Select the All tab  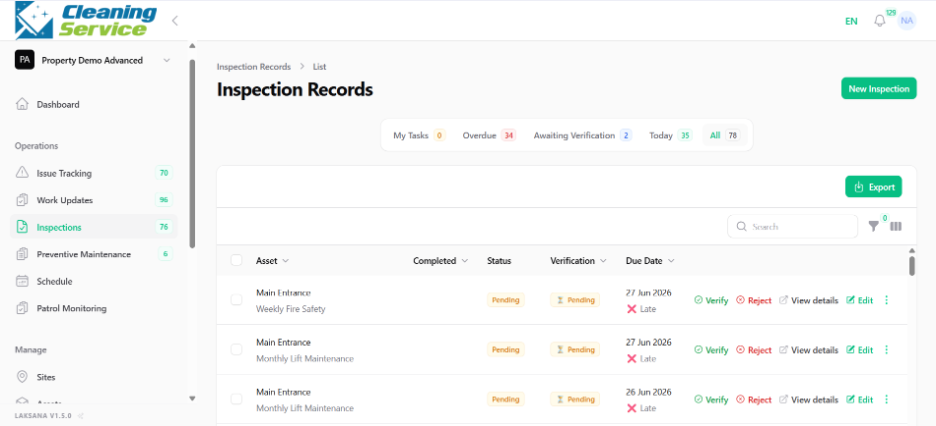pos(724,135)
